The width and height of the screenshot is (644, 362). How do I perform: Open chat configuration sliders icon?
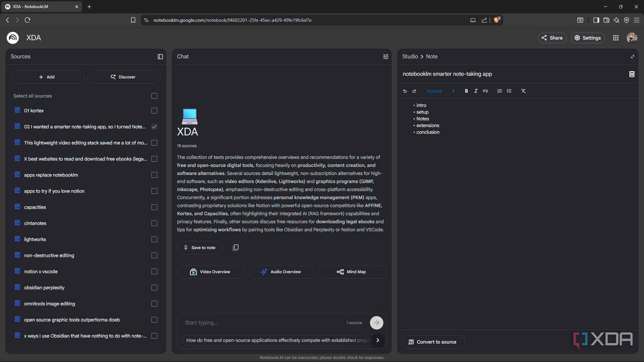click(x=386, y=57)
